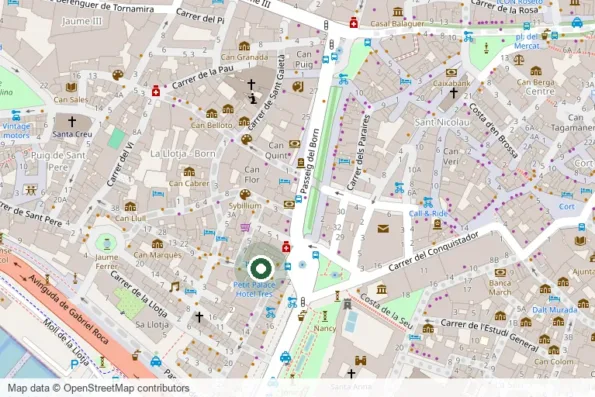The image size is (595, 397).
Task: Click the blue parking P icon
Action: pyautogui.click(x=74, y=365)
